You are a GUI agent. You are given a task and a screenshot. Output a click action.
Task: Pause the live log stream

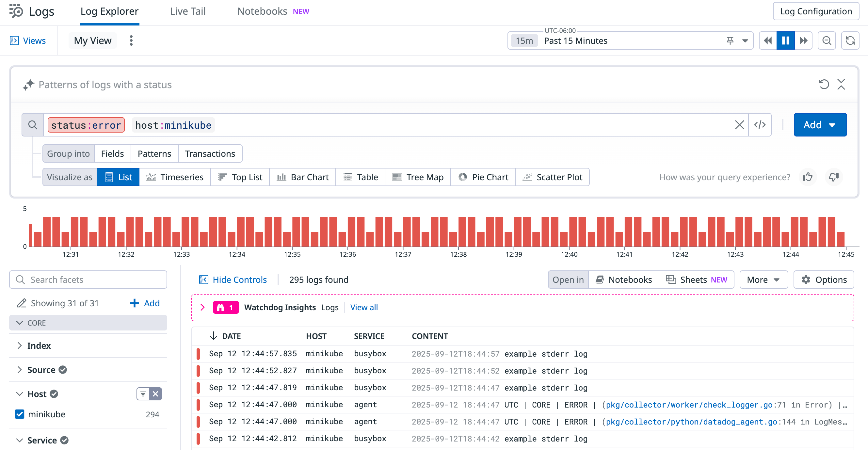pos(785,40)
